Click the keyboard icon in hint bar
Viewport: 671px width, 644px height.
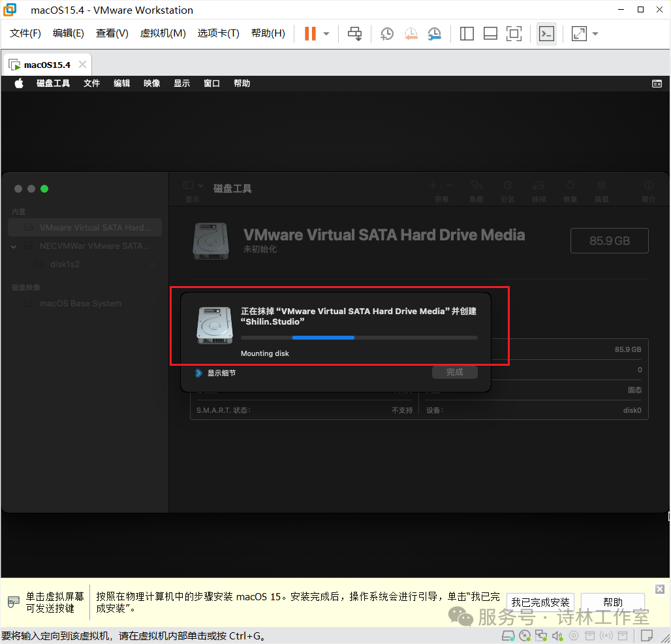coord(13,602)
